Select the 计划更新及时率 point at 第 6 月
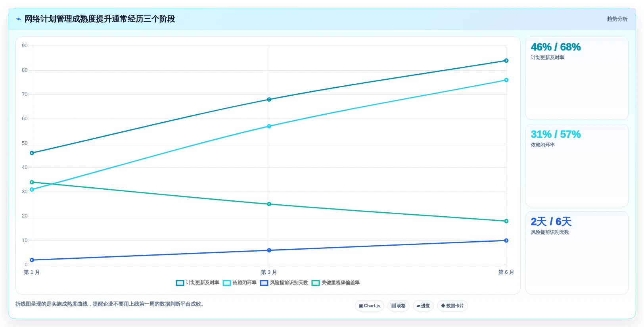Image resolution: width=644 pixels, height=327 pixels. [x=506, y=61]
